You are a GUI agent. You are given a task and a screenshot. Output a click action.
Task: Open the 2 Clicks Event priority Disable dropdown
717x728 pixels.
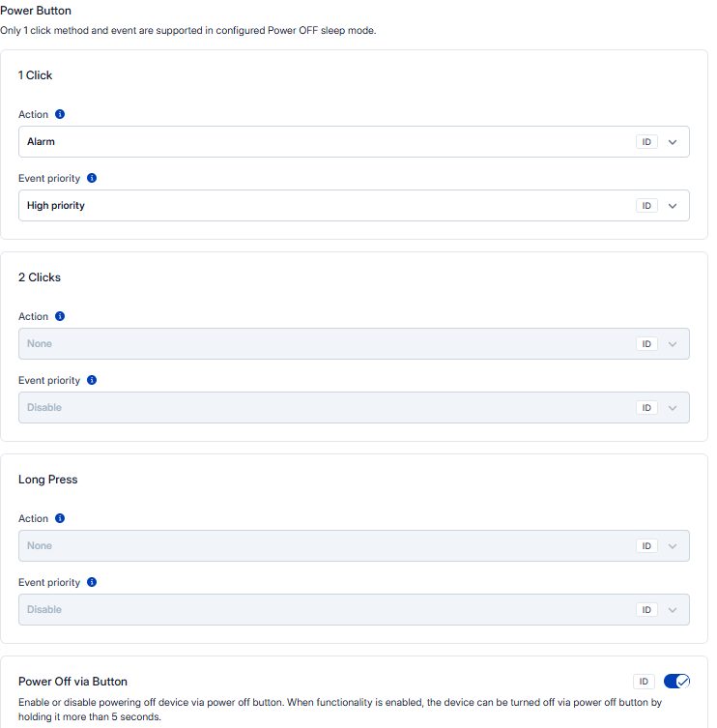point(329,408)
